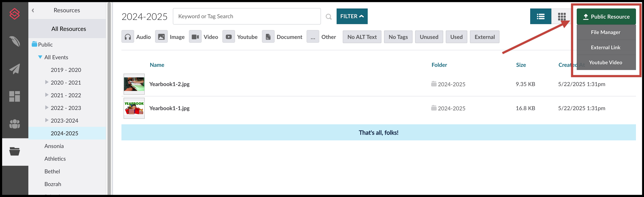
Task: Select the Athletics folder
Action: (55, 158)
